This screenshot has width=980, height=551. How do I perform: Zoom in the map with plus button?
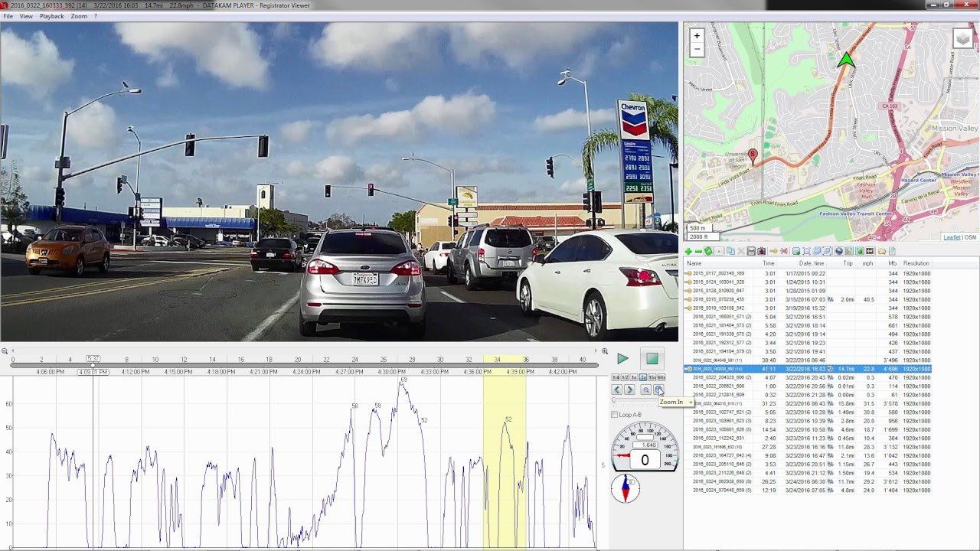(697, 35)
